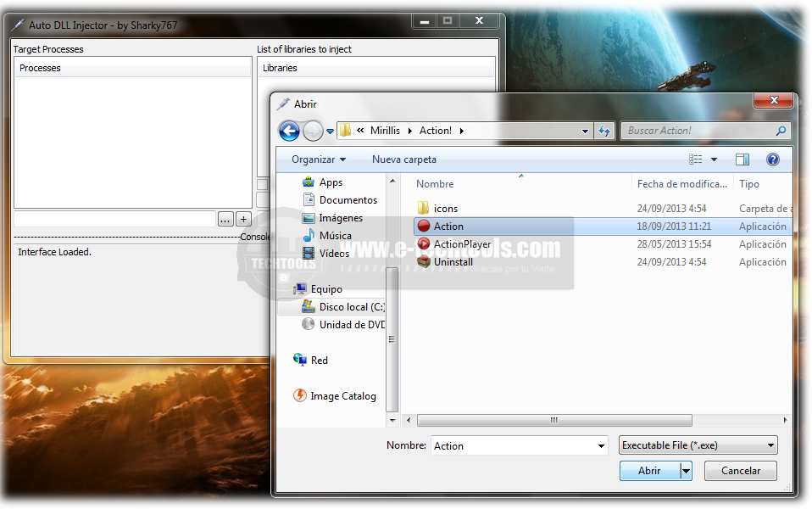Click the date 28/05/2013 15:54
Viewport: 812px width, 509px height.
click(674, 244)
